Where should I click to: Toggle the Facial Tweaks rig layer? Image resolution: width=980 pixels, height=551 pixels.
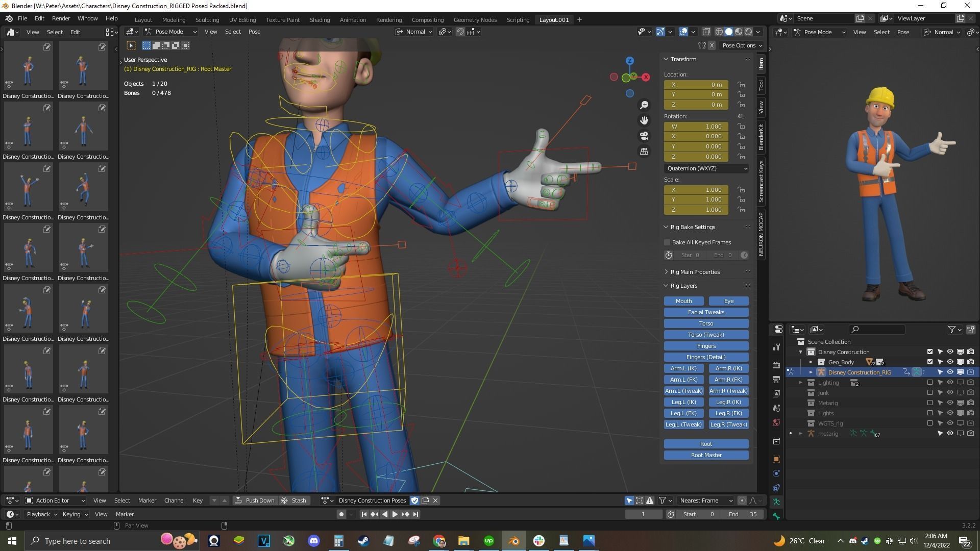click(706, 312)
